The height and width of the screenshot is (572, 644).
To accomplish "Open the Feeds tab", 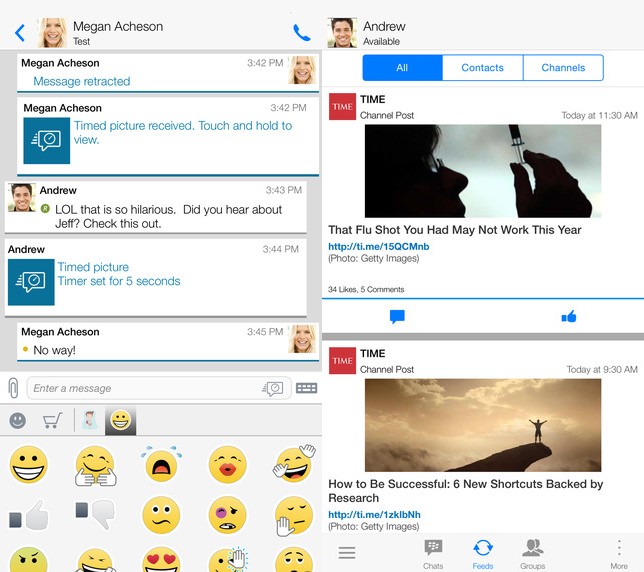I will pos(483,554).
